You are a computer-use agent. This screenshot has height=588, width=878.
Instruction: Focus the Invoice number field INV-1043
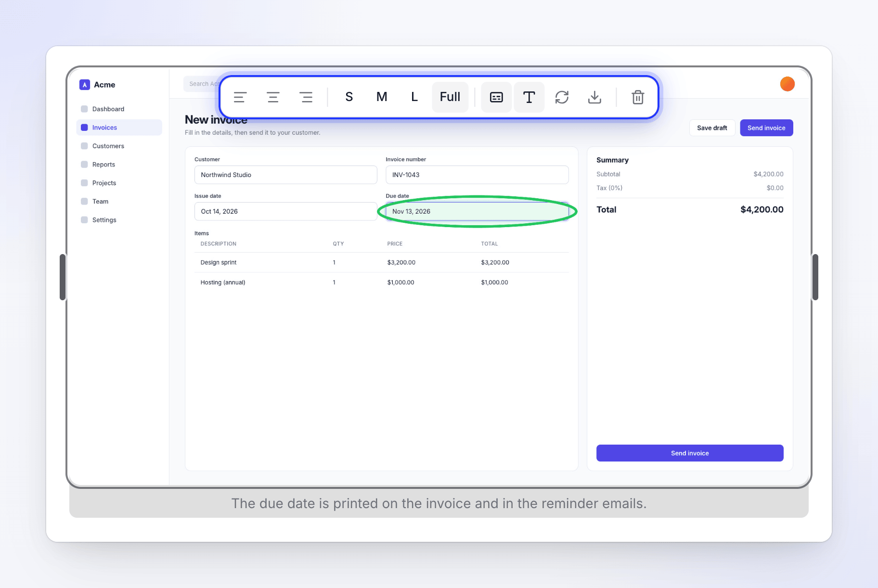pyautogui.click(x=477, y=175)
